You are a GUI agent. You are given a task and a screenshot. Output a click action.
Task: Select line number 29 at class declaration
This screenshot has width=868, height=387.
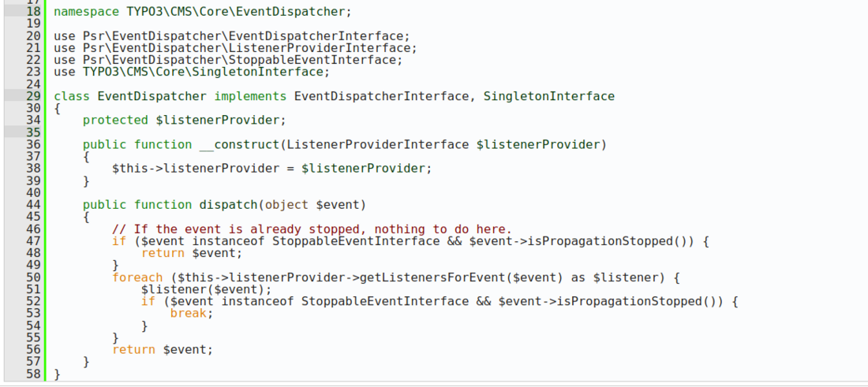pyautogui.click(x=33, y=96)
